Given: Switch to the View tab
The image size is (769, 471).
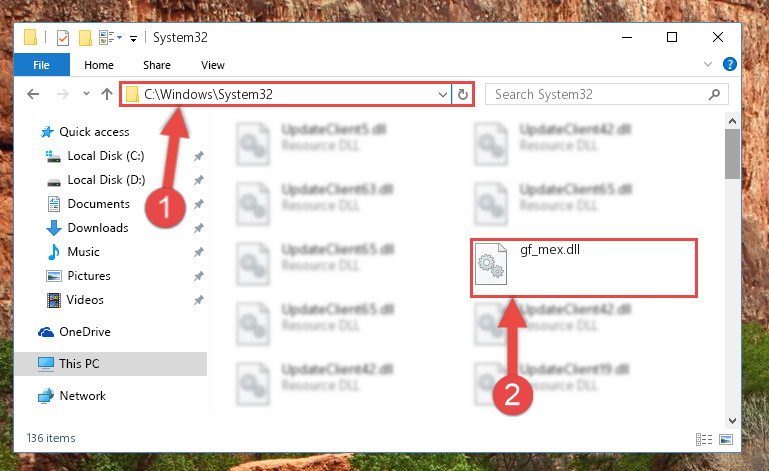Looking at the screenshot, I should (x=212, y=65).
